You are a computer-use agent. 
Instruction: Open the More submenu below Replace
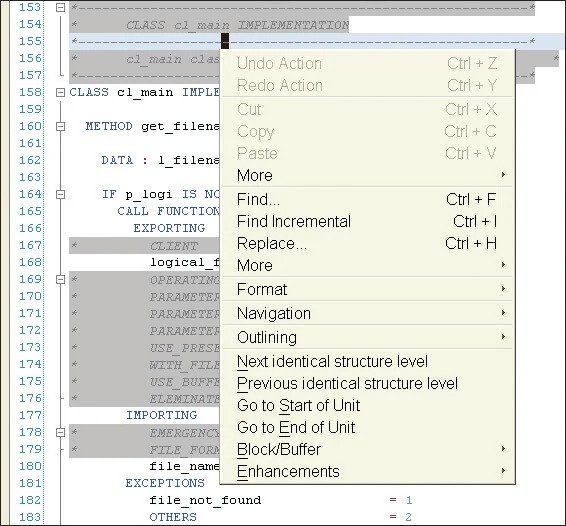pyautogui.click(x=367, y=265)
